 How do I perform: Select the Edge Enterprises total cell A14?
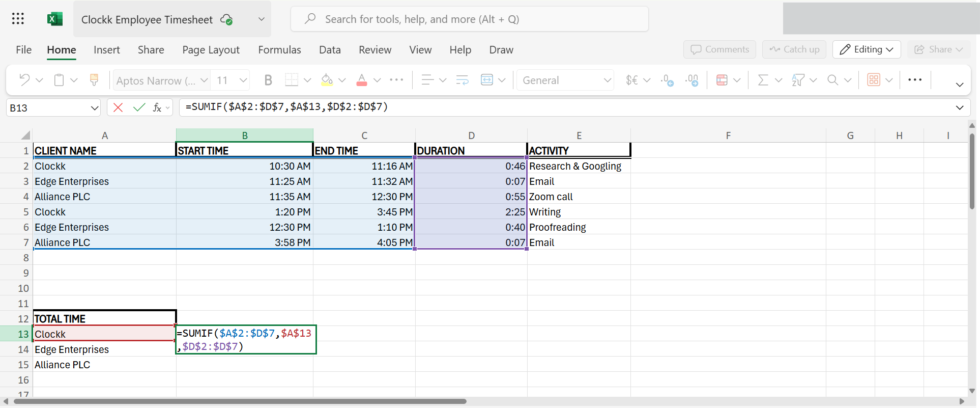[105, 349]
